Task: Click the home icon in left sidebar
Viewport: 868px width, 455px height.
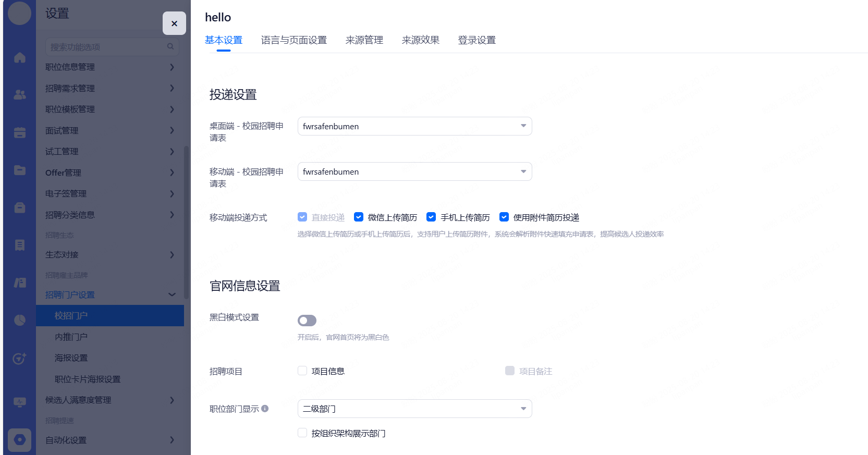Action: pos(20,57)
